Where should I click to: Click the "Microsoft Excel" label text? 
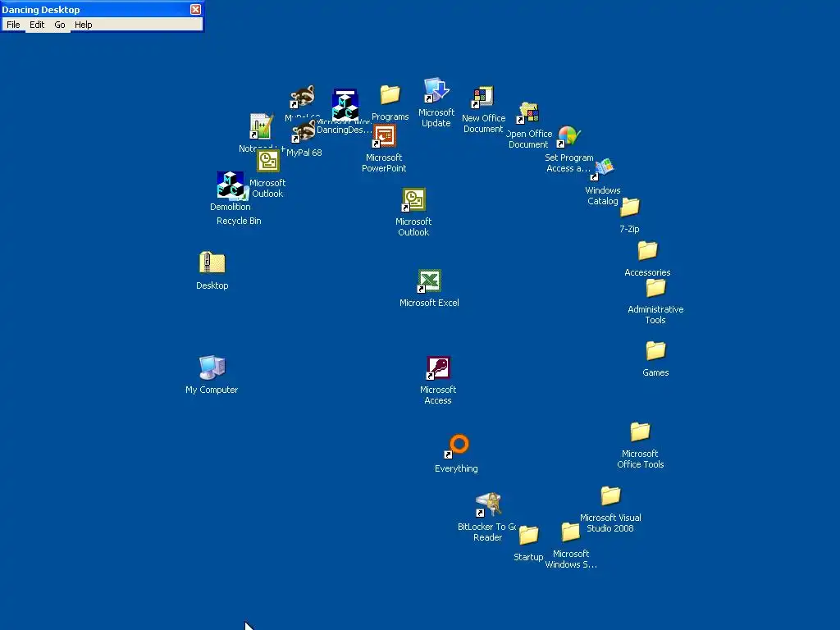tap(429, 303)
